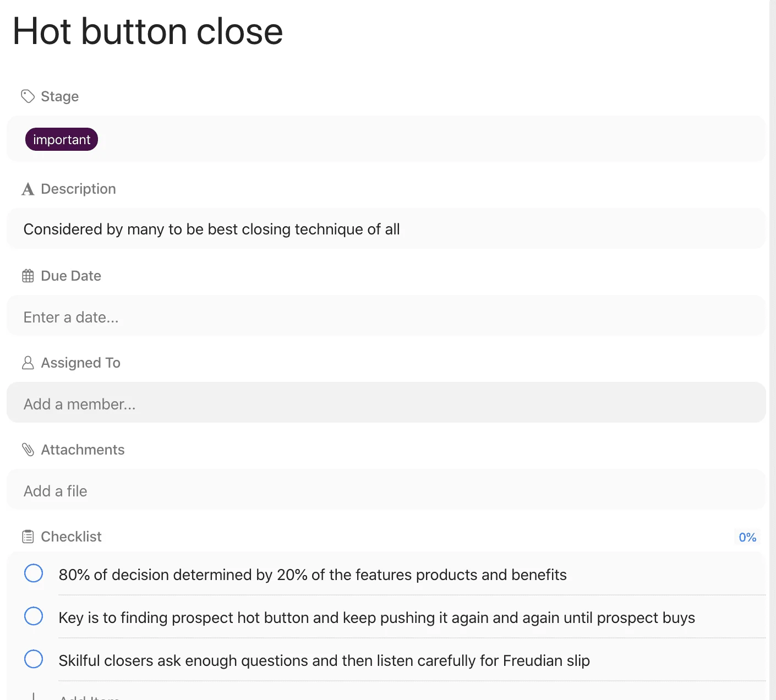The width and height of the screenshot is (776, 700).
Task: Click the Assigned To person icon
Action: click(x=28, y=363)
